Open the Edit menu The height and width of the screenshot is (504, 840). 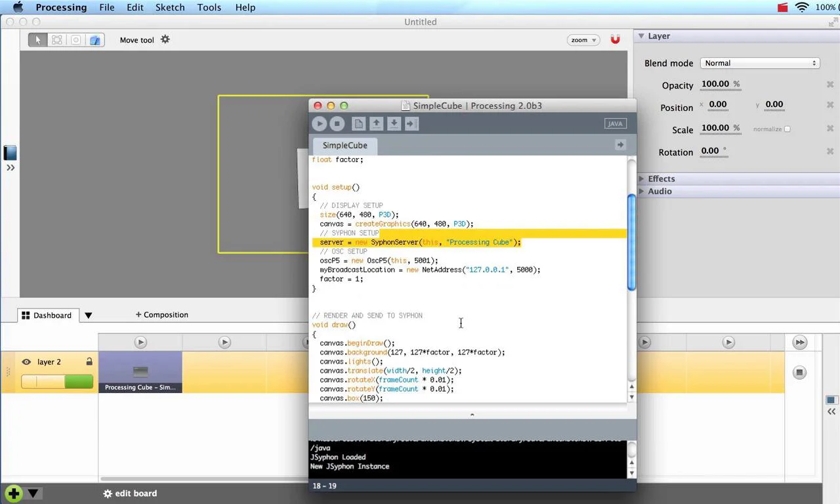pos(135,7)
